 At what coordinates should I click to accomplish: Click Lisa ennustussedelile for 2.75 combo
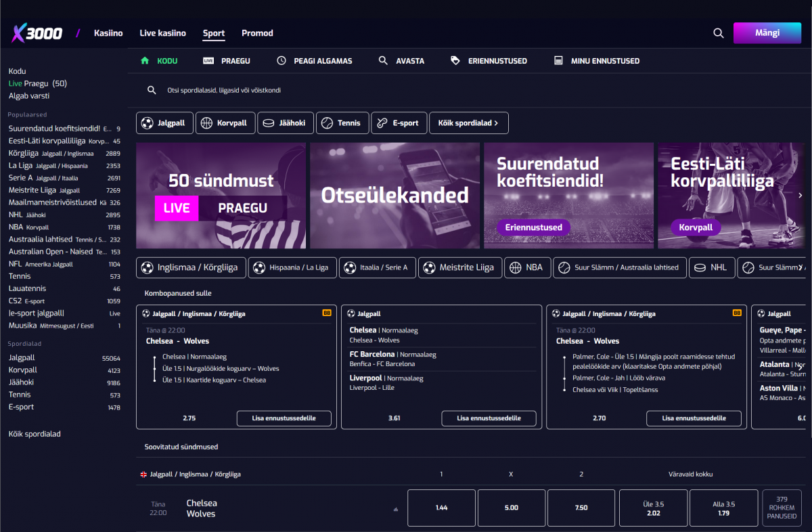284,418
